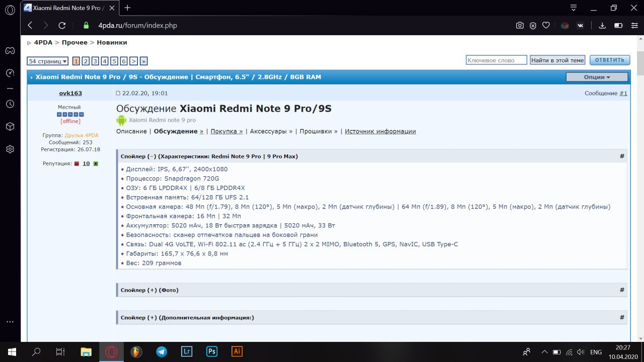The image size is (644, 362).
Task: Open sidebar setup three dots
Action: click(x=10, y=322)
